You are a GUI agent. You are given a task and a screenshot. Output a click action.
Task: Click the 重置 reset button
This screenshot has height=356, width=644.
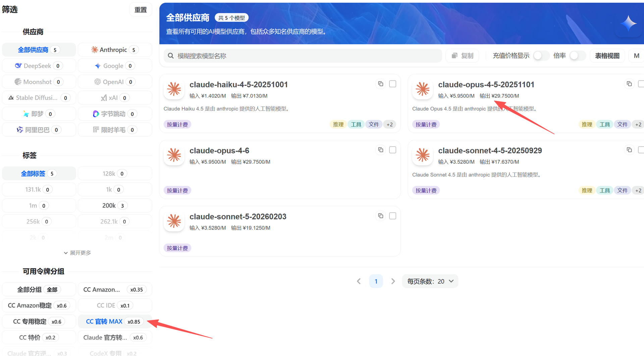click(x=141, y=10)
